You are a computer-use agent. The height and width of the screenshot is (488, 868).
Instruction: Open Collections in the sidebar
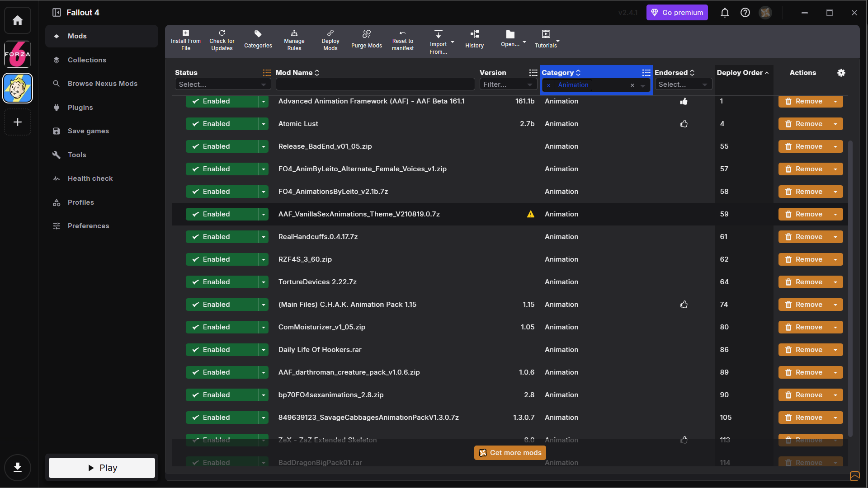[102, 60]
